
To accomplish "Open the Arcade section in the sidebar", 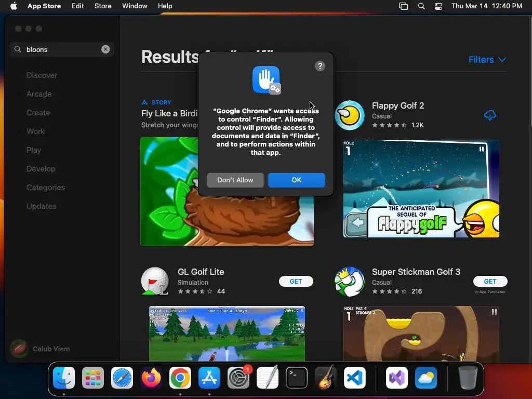I will click(x=39, y=94).
